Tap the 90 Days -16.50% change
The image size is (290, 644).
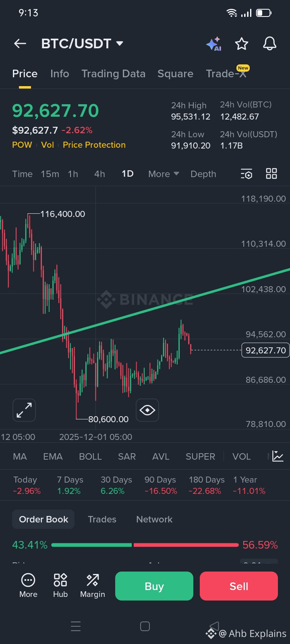pyautogui.click(x=161, y=485)
